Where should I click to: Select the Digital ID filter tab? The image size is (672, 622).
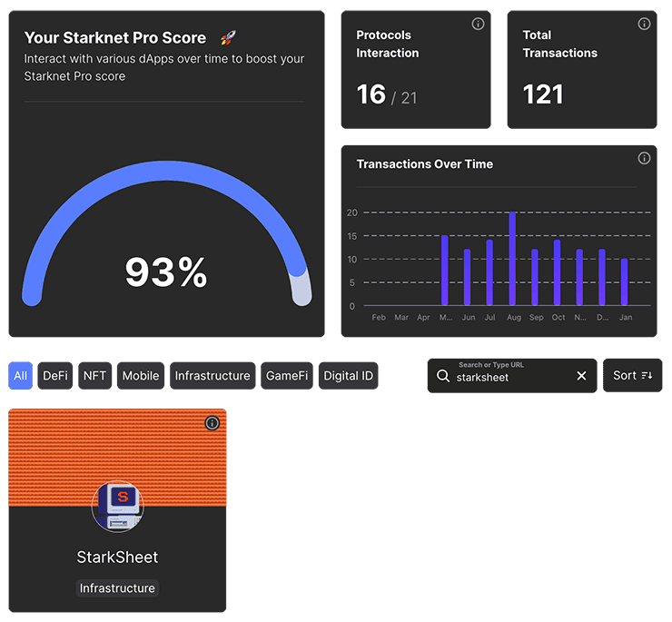pyautogui.click(x=349, y=376)
